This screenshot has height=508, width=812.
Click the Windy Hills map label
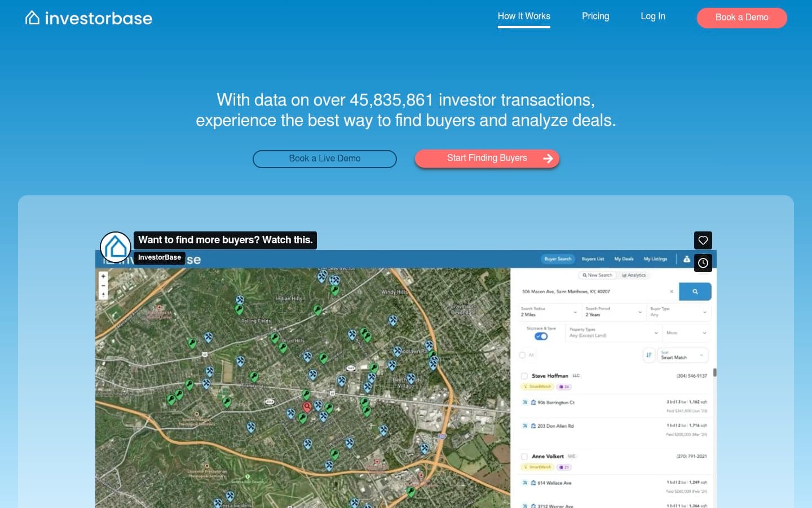click(394, 292)
